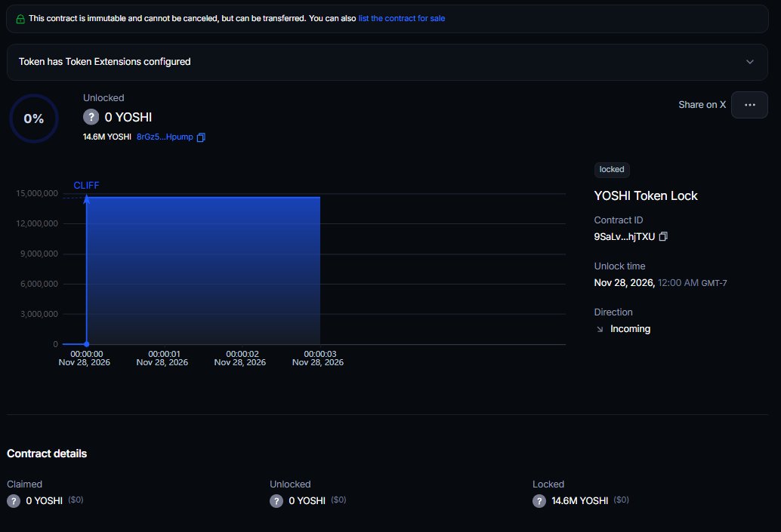Open the 8rGz5...Hpump token address link
This screenshot has width=781, height=532.
coord(165,137)
